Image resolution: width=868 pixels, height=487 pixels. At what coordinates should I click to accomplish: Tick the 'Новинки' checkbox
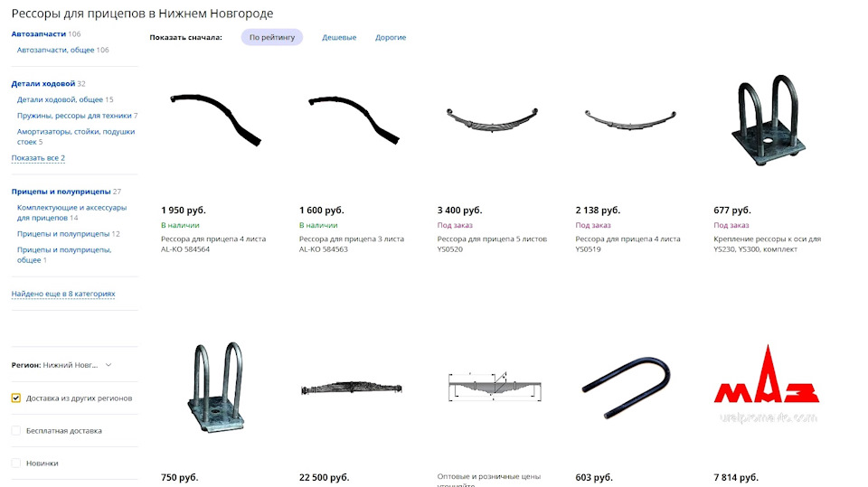[16, 464]
